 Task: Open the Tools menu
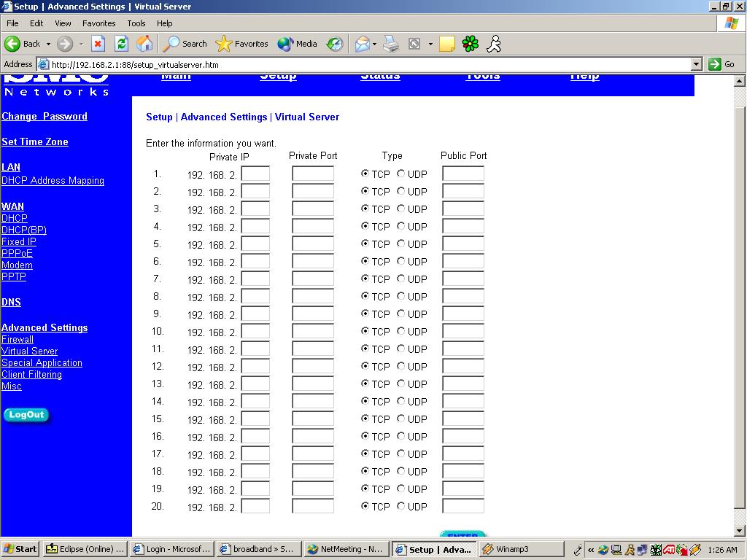coord(136,23)
